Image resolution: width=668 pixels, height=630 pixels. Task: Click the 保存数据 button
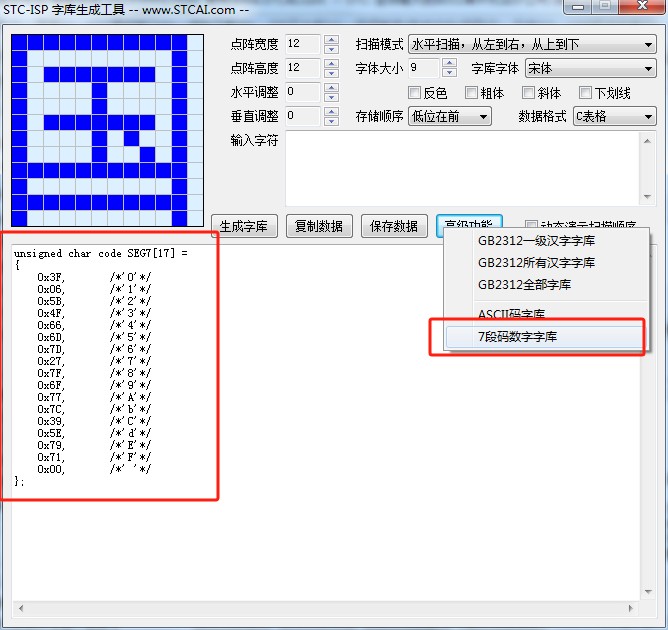click(394, 226)
